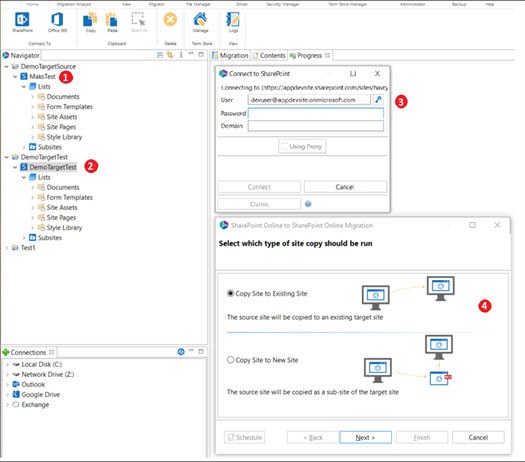Click the Domain input field

[x=316, y=126]
